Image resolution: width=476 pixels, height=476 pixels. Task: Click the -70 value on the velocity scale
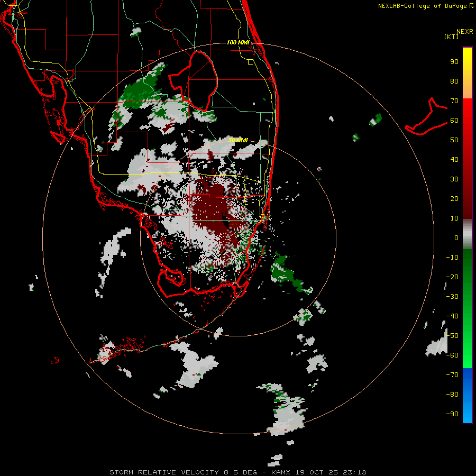[x=452, y=375]
